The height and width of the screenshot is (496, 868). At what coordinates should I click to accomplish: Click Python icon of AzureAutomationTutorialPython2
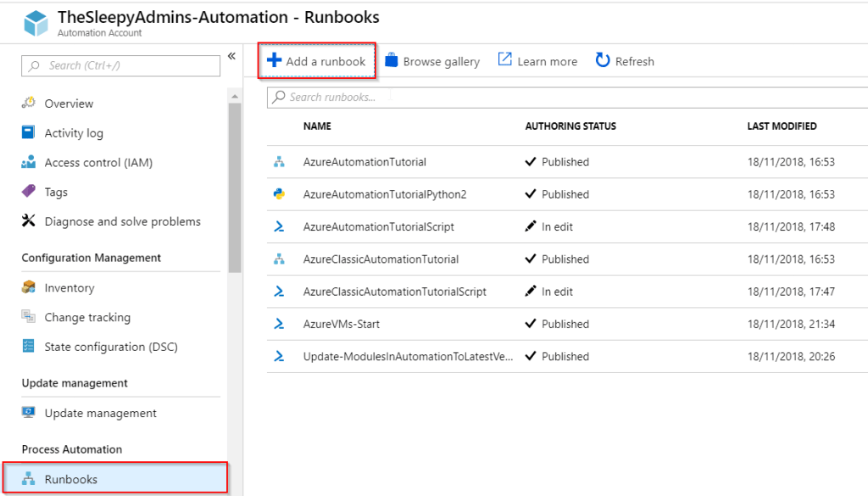pos(279,194)
